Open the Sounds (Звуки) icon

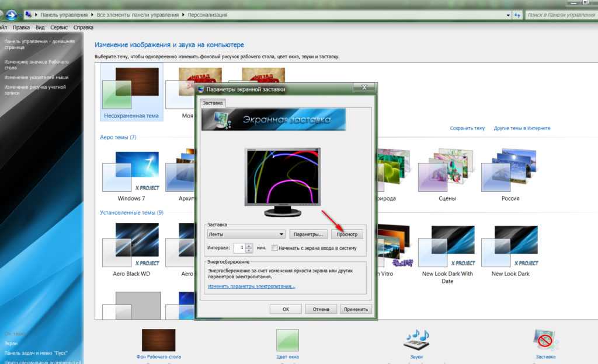[416, 340]
